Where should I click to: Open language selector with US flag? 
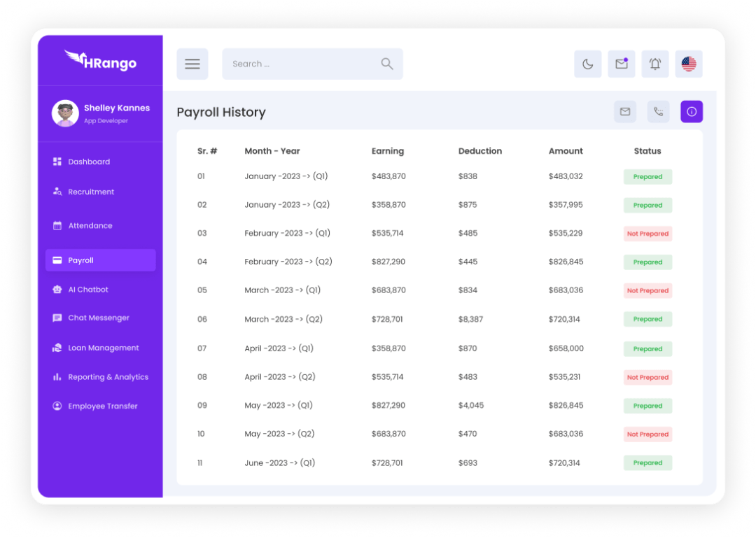689,64
